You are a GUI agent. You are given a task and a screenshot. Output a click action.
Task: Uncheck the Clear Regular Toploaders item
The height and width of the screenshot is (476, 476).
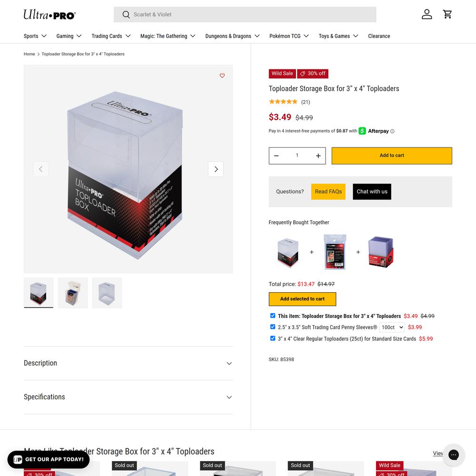point(273,338)
